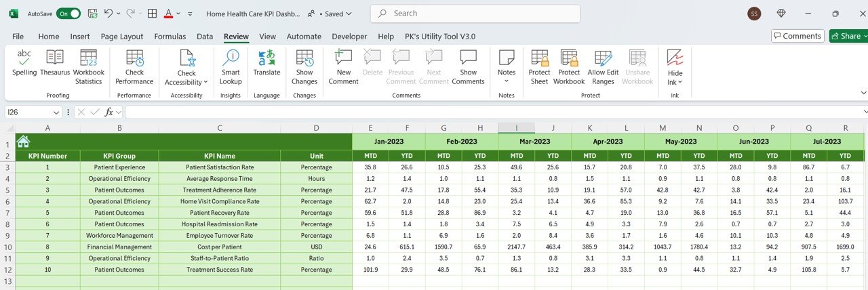The image size is (868, 290).
Task: Click Protect Sheet
Action: point(539,67)
